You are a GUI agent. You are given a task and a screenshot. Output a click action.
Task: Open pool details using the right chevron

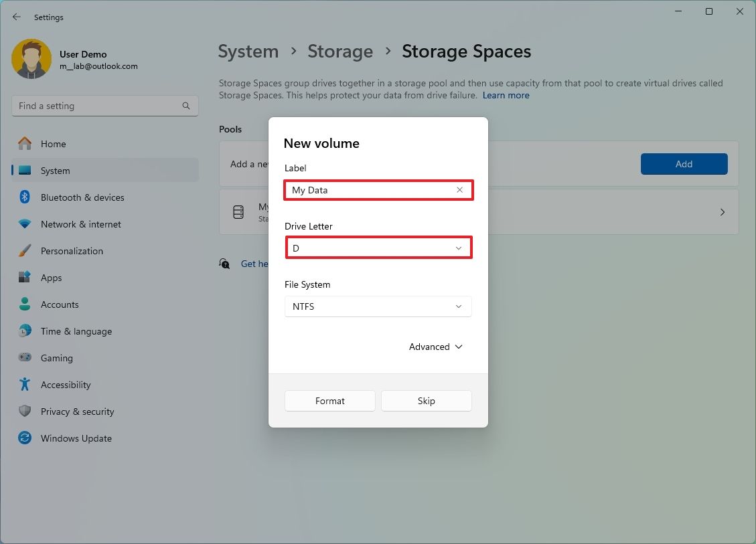722,212
